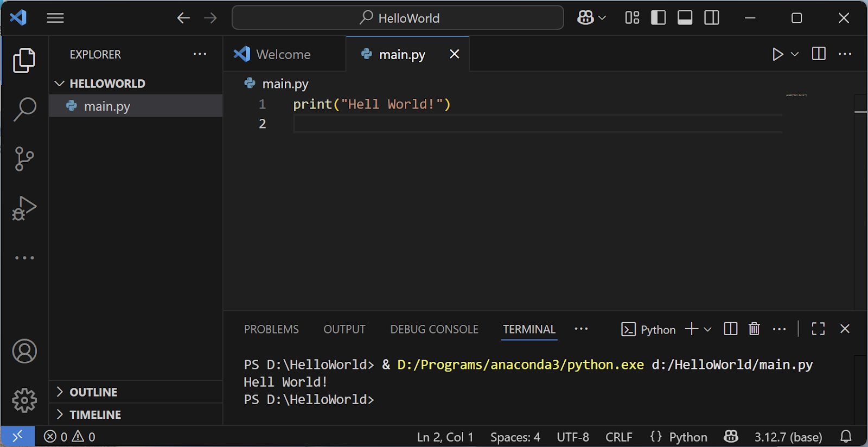The height and width of the screenshot is (447, 868).
Task: Expand the TIMELINE section
Action: (95, 414)
